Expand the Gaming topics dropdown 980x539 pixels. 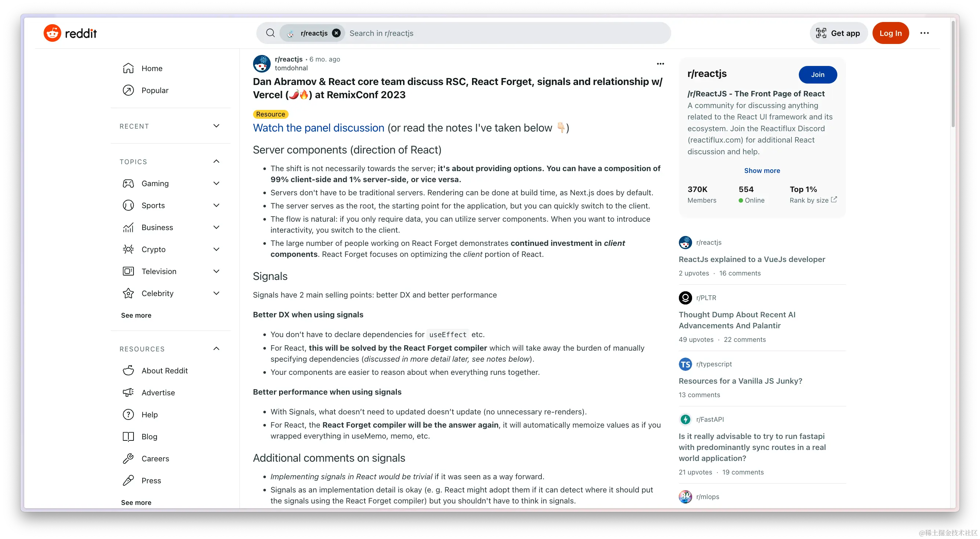click(217, 182)
